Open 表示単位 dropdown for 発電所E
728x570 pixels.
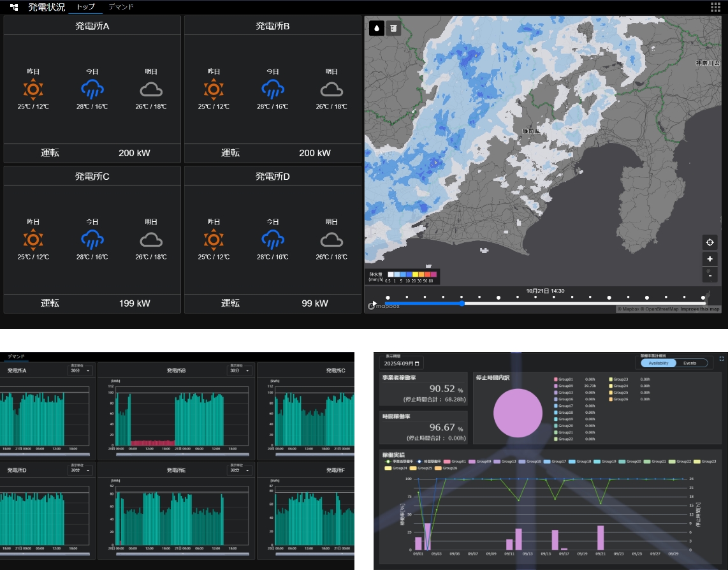239,470
